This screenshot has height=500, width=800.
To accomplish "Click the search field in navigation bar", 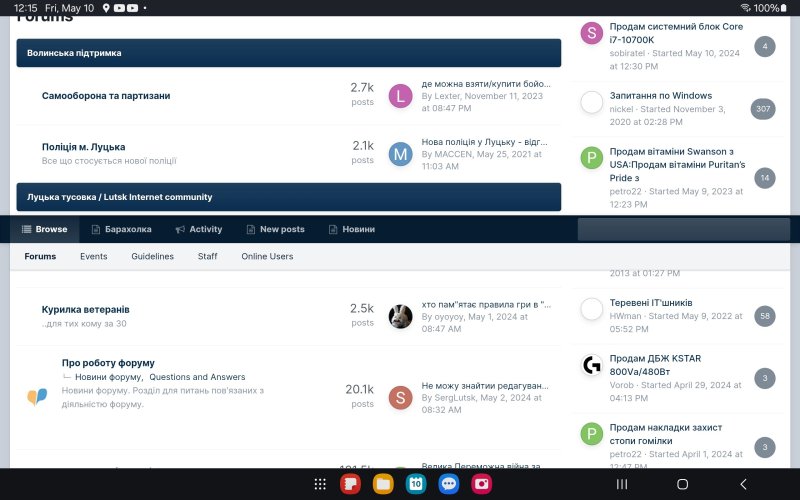I will coord(684,230).
